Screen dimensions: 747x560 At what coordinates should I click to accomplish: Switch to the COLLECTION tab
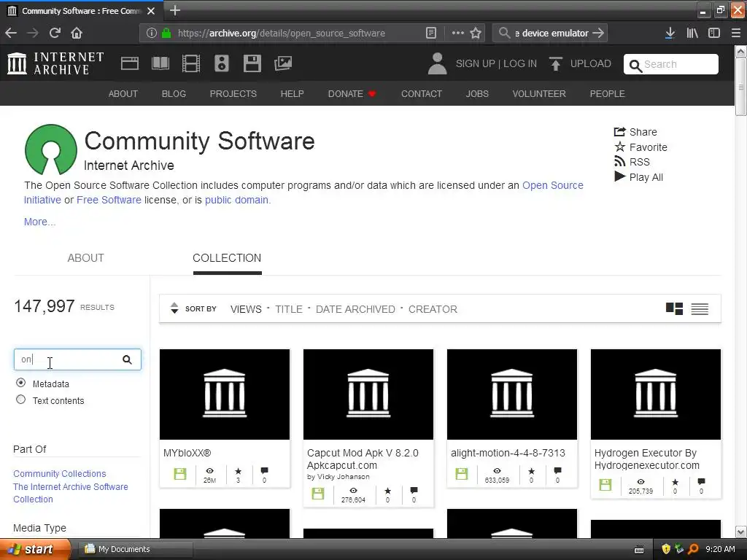point(227,257)
